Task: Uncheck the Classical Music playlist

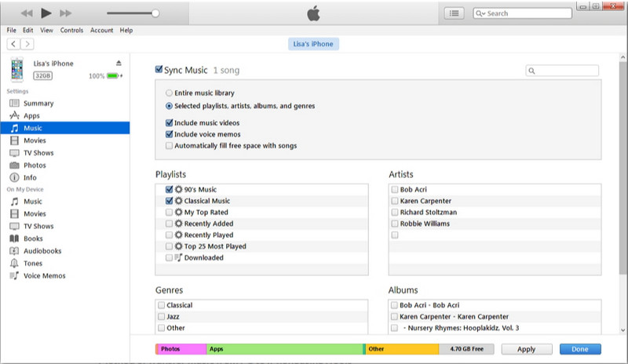Action: pos(169,201)
